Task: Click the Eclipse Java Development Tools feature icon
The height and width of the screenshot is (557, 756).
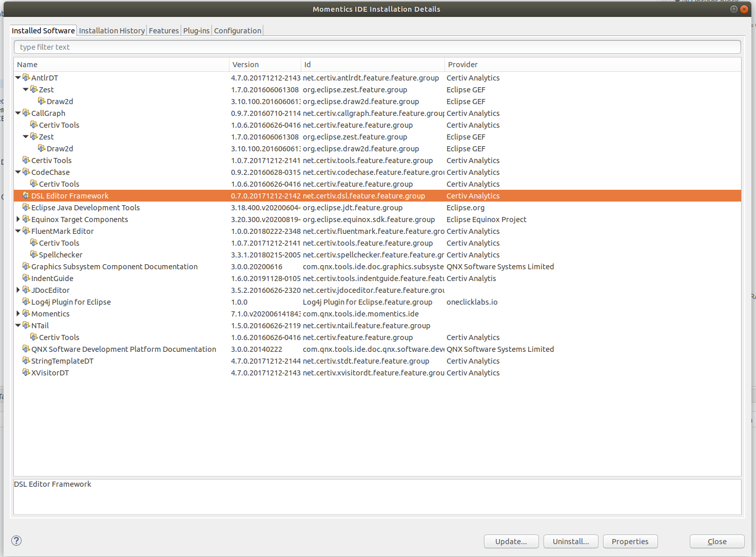Action: coord(26,207)
